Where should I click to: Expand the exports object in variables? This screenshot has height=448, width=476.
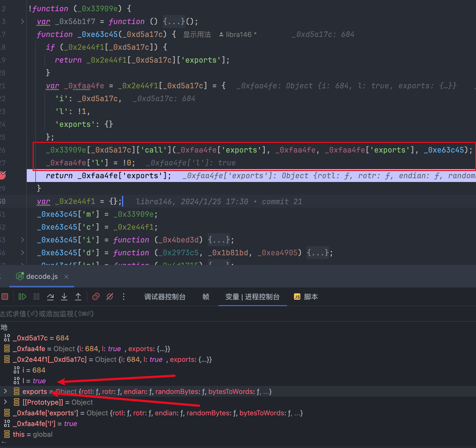click(x=5, y=391)
